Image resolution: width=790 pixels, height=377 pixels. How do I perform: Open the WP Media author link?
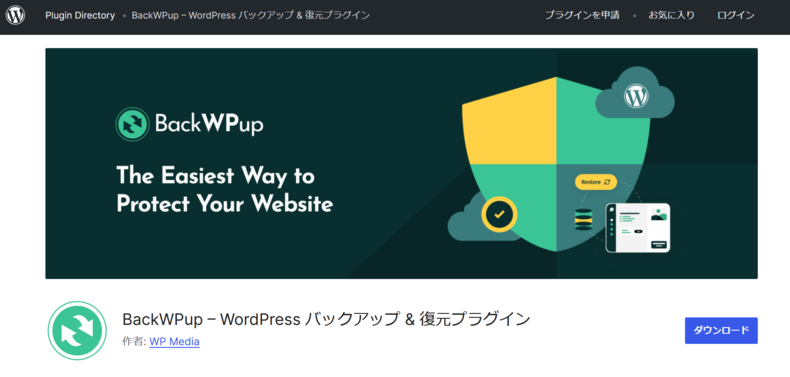pyautogui.click(x=174, y=342)
